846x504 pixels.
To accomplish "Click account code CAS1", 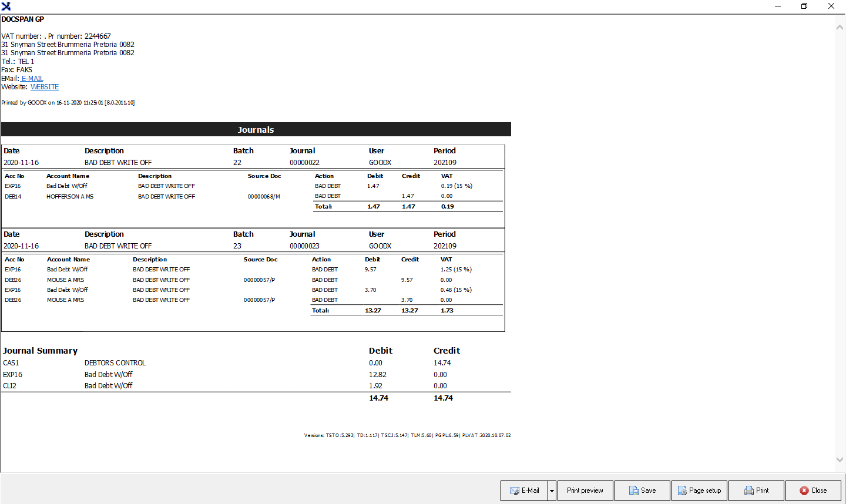I will pos(11,363).
